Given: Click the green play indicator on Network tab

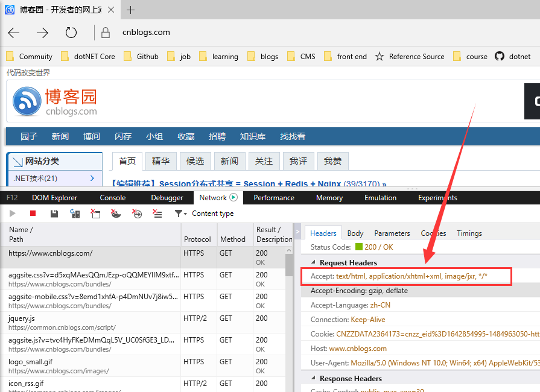Looking at the screenshot, I should click(233, 197).
